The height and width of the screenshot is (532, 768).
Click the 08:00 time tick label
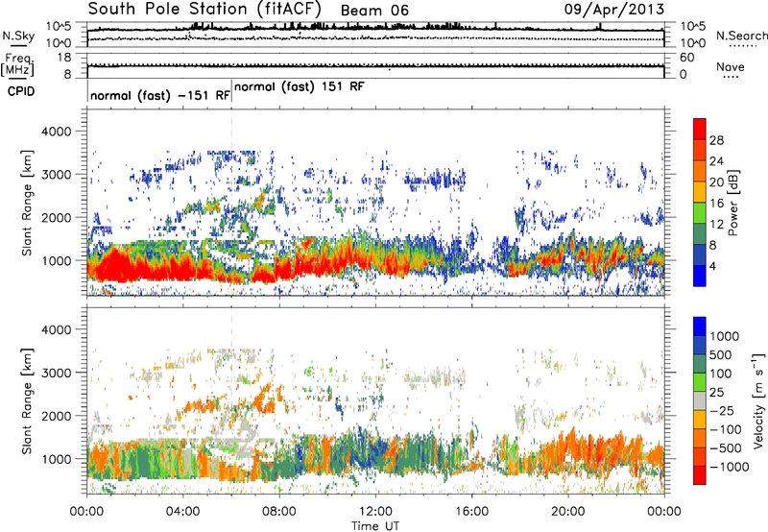pos(279,512)
